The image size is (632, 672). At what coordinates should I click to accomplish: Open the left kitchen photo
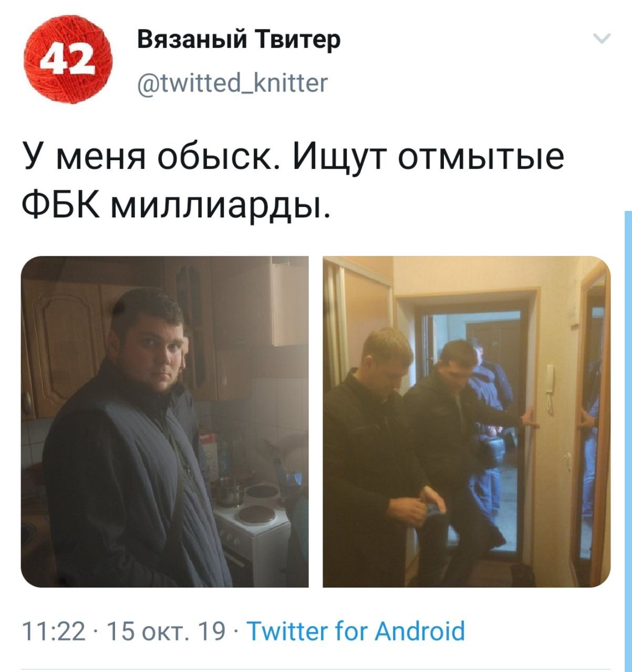point(164,422)
